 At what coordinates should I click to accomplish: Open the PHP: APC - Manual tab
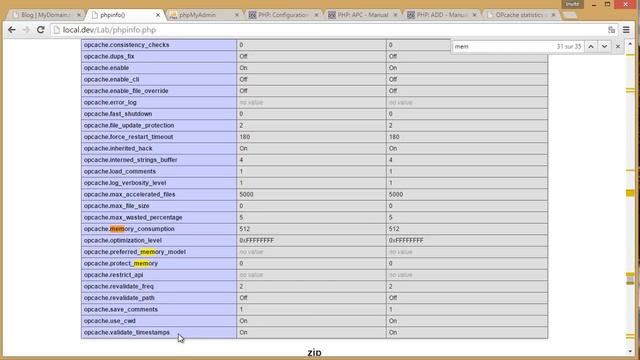pyautogui.click(x=362, y=15)
